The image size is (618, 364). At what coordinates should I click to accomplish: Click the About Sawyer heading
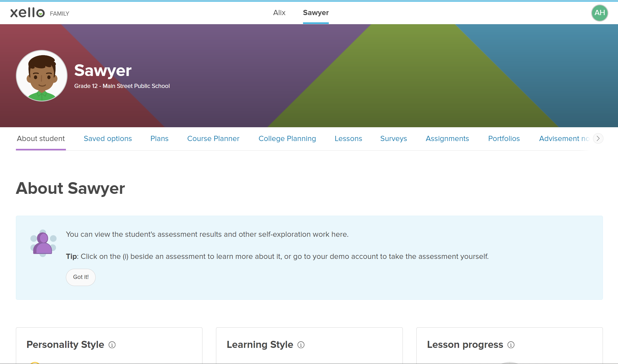click(70, 188)
